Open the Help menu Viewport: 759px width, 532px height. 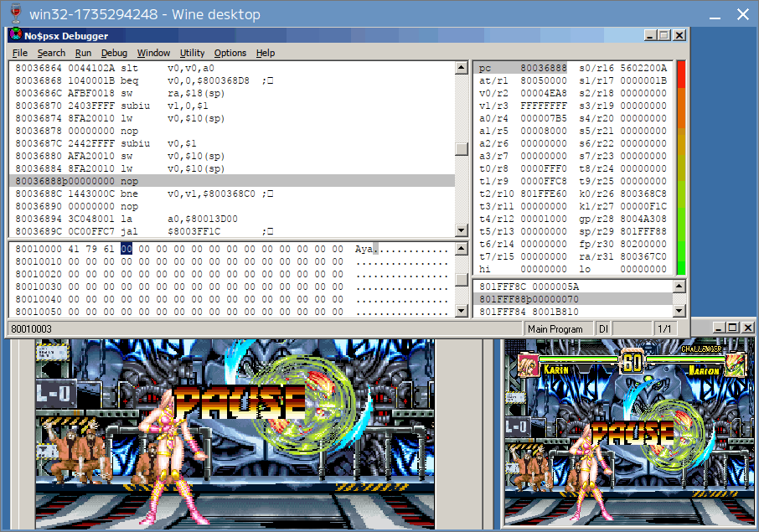[x=266, y=53]
